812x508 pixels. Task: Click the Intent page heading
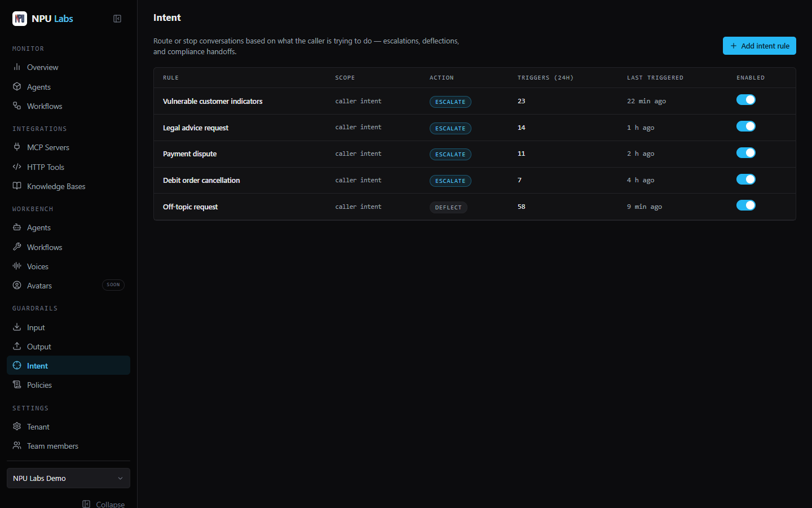point(167,17)
